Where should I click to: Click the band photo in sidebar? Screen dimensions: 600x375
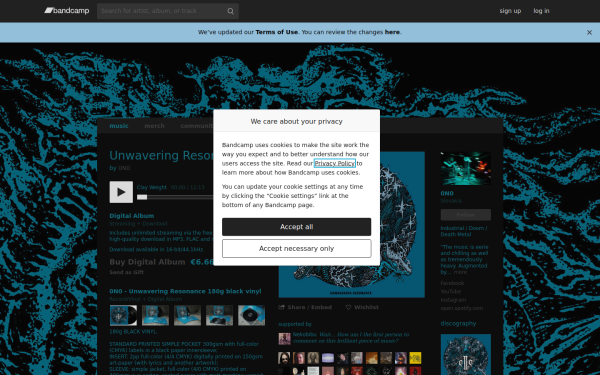click(x=466, y=168)
